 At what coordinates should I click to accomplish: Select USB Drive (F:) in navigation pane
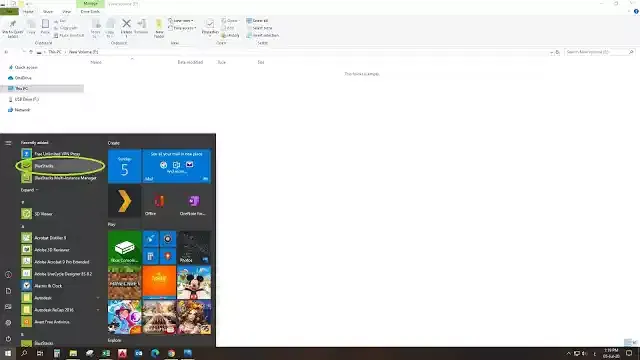click(24, 99)
